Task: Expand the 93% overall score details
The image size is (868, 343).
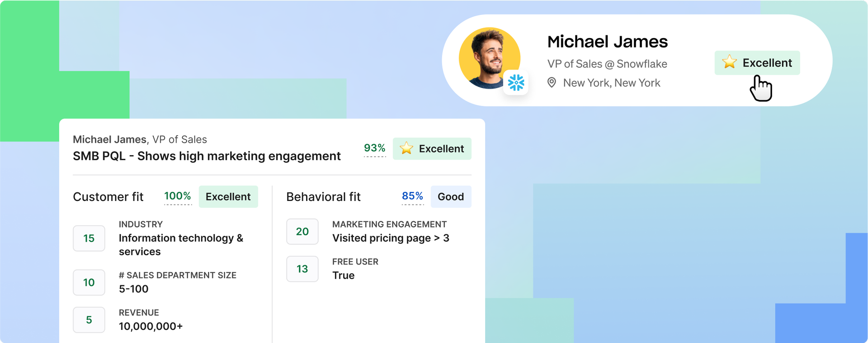Action: pos(374,148)
